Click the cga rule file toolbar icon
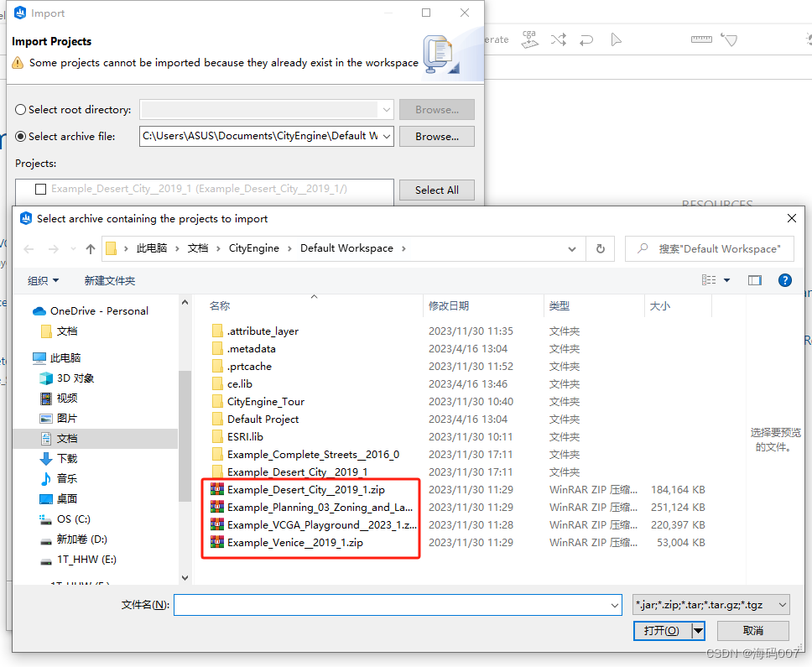 click(529, 39)
